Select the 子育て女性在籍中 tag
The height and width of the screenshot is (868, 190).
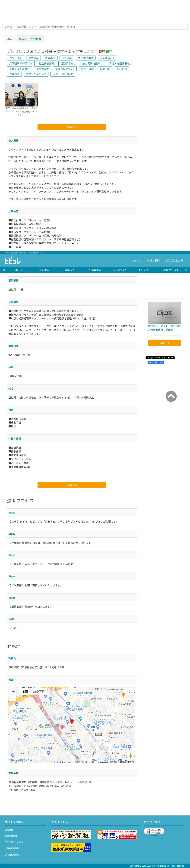click(x=19, y=69)
